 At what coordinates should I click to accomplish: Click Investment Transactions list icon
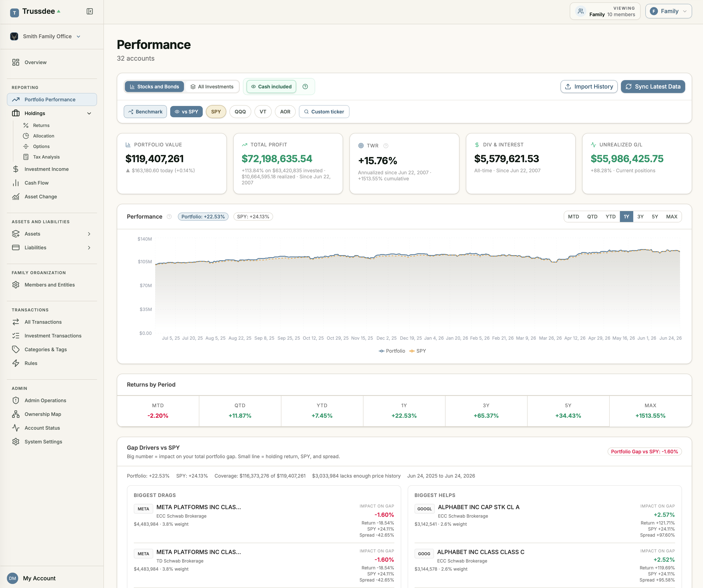[x=16, y=335]
